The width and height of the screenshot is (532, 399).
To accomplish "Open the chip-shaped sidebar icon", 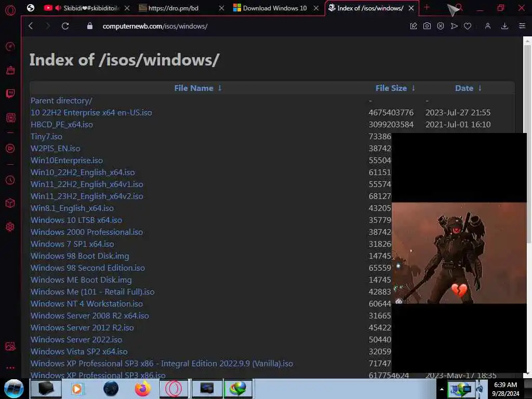I will click(x=10, y=118).
